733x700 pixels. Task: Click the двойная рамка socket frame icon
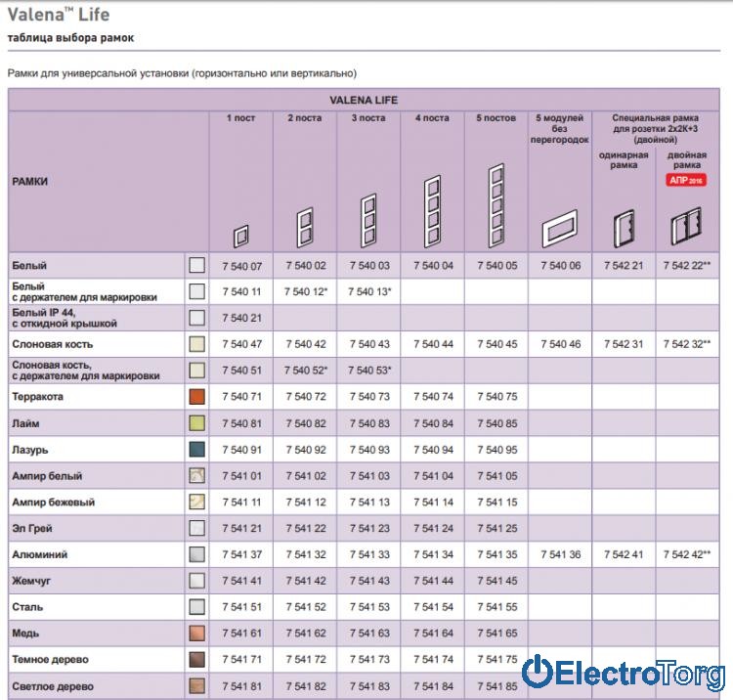pos(686,230)
